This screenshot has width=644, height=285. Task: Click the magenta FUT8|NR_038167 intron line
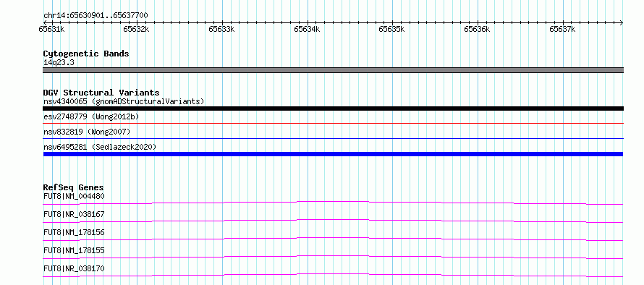tap(333, 221)
